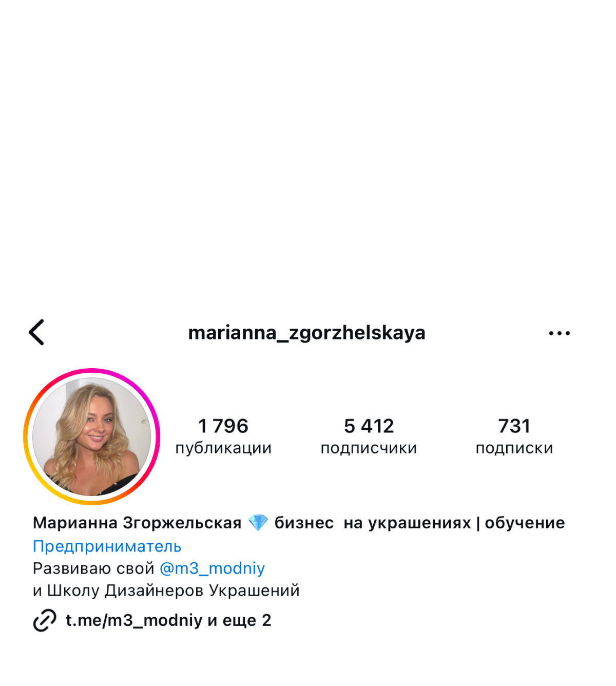Click the подписки label
Viewport: 616px width, 686px height.
pos(514,448)
